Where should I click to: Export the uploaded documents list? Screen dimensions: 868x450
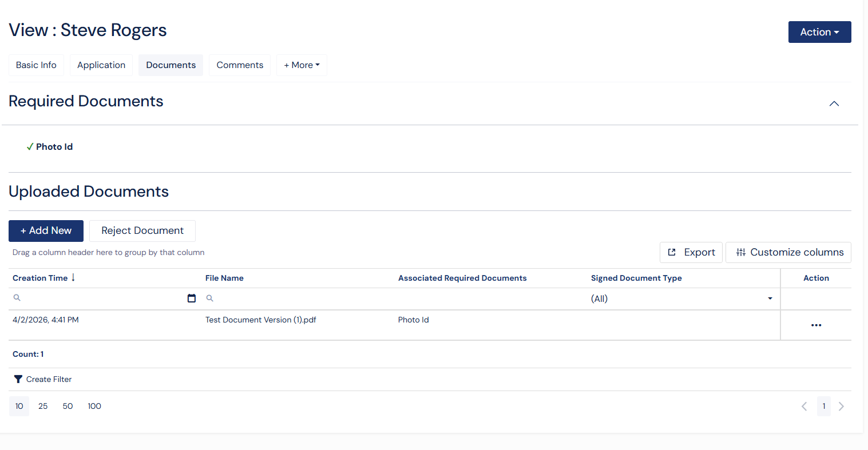tap(691, 252)
